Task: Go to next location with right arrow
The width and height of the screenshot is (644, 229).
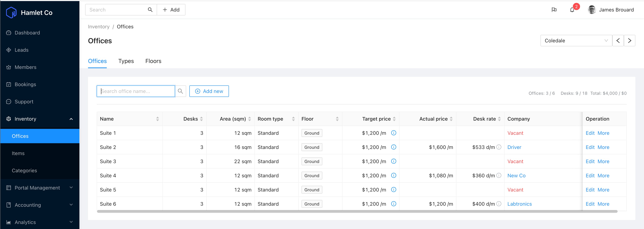Action: point(629,41)
